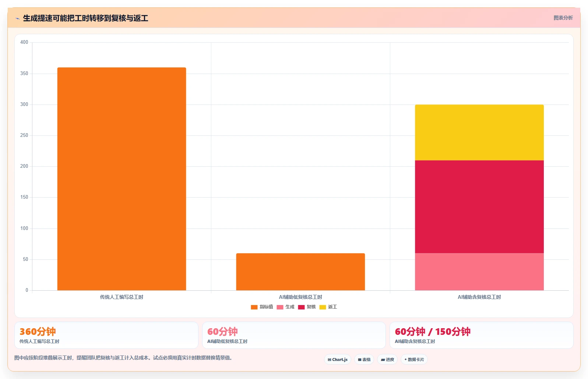This screenshot has width=588, height=379.
Task: Click the y-axis 200 tick label
Action: (x=24, y=166)
